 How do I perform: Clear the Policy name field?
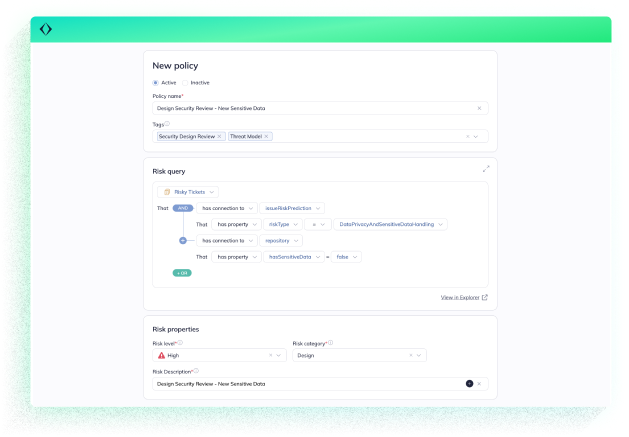click(x=478, y=108)
